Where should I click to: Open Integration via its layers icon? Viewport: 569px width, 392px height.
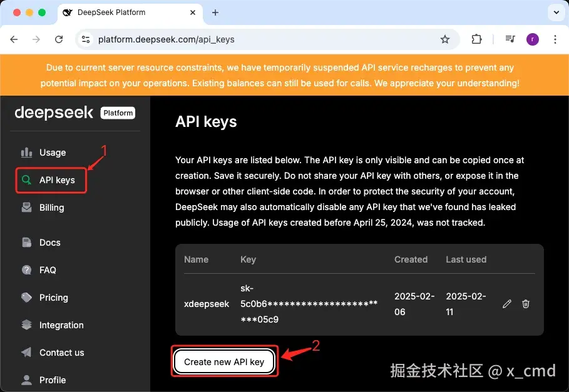coord(28,324)
